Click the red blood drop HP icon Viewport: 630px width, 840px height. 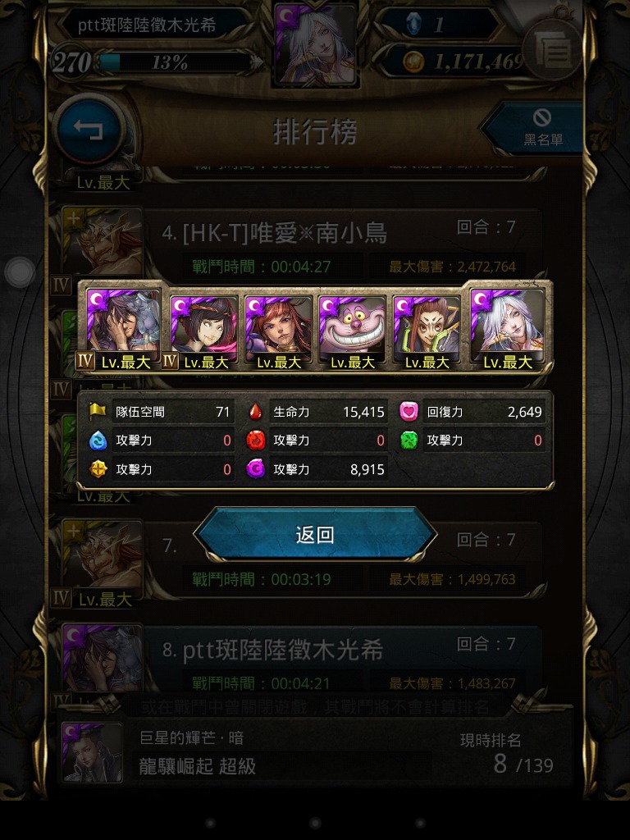(x=256, y=412)
